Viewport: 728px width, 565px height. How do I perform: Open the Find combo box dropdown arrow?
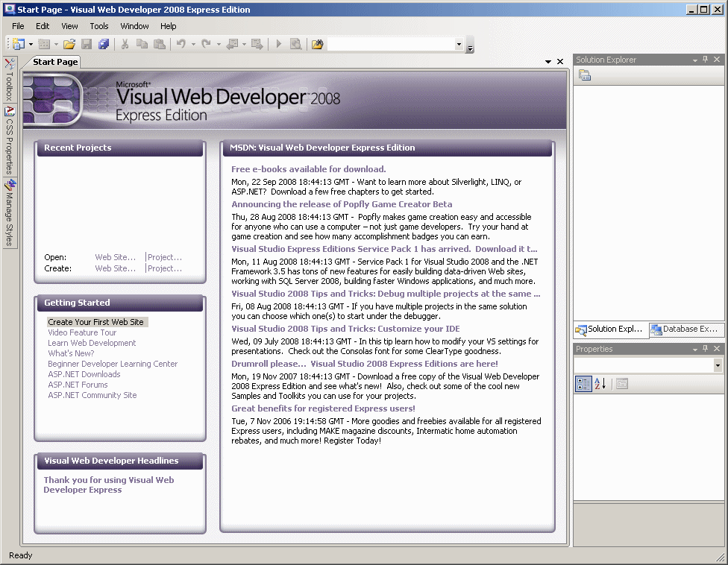pos(459,45)
